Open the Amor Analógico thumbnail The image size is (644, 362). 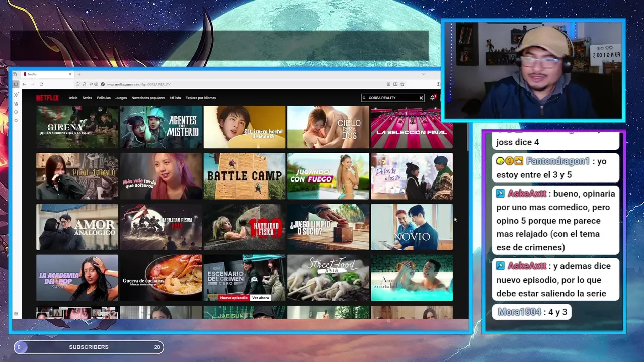(77, 227)
